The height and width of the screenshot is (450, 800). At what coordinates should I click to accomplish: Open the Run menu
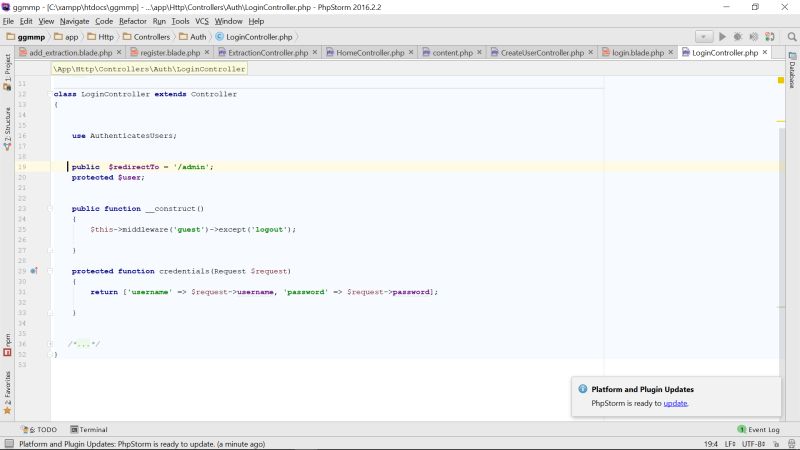159,21
